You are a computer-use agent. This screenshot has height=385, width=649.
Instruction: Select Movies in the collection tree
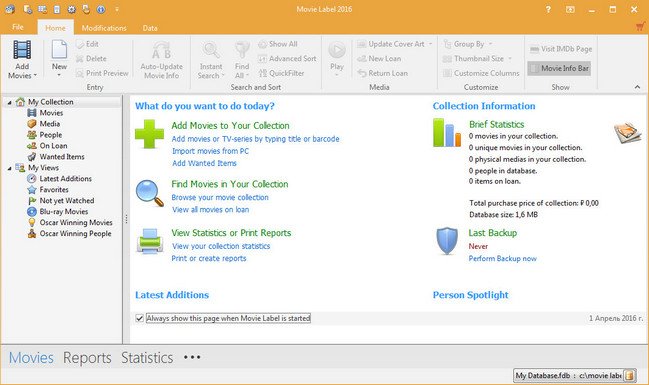tap(45, 113)
